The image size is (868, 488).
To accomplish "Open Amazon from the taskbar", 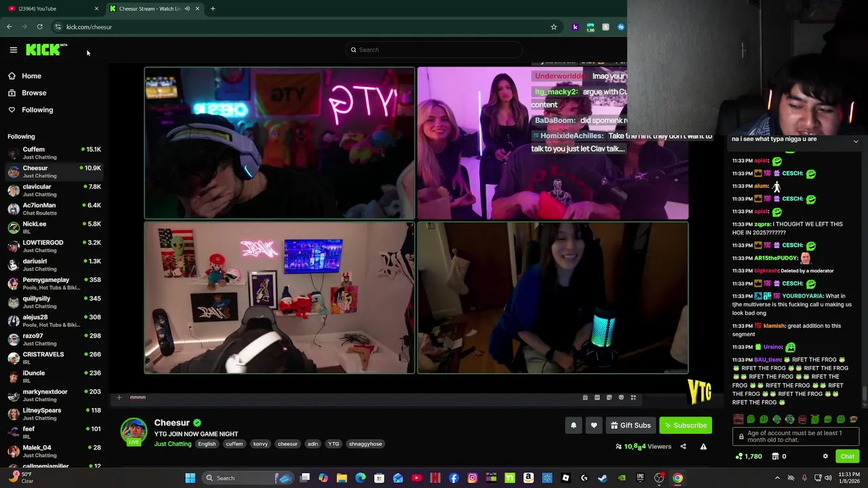I will click(528, 479).
